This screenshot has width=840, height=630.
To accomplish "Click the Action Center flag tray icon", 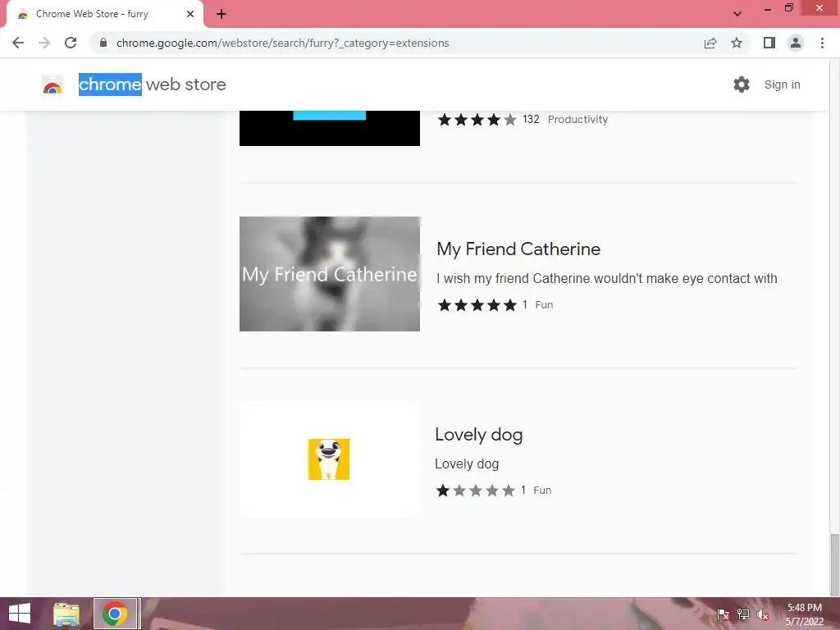I will point(723,614).
